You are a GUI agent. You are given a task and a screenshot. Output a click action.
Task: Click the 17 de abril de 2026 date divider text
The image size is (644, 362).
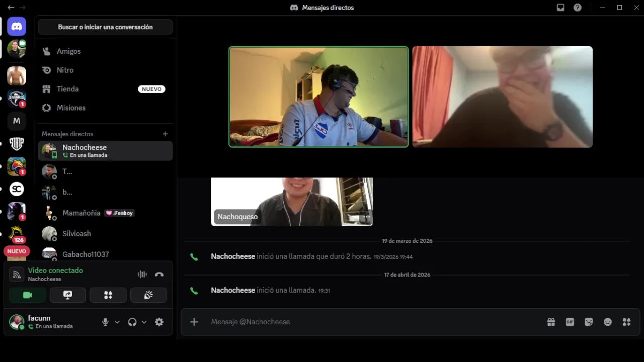(x=407, y=275)
